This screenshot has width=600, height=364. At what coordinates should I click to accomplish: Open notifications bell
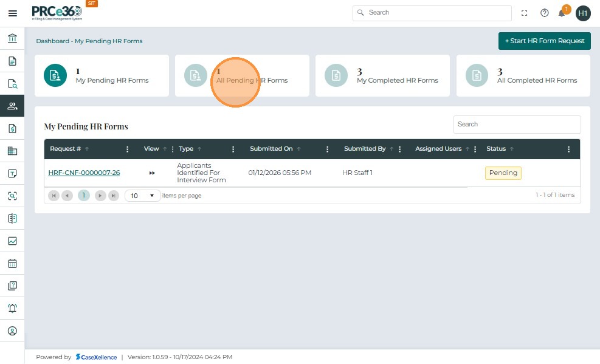[562, 13]
